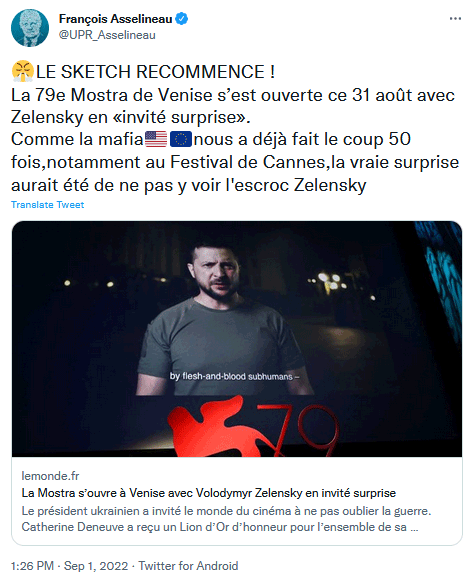Click the Translate Tweet link
472x580 pixels.
tap(47, 205)
